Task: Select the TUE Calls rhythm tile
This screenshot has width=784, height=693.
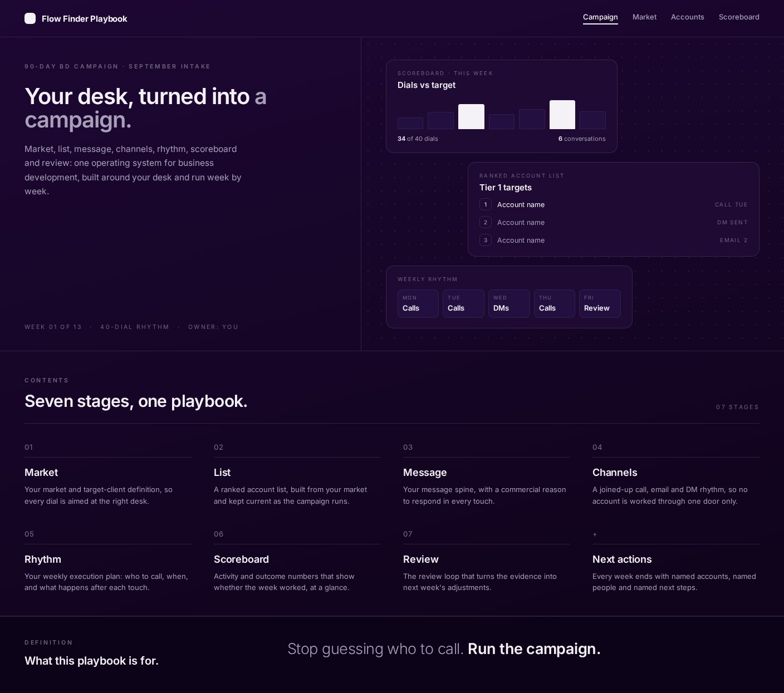Action: [x=463, y=303]
